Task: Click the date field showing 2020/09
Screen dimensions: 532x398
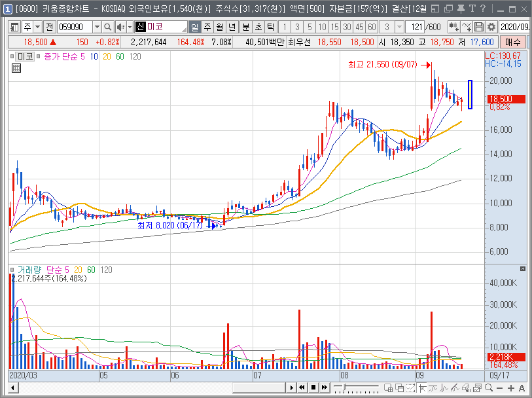Action: (x=514, y=27)
